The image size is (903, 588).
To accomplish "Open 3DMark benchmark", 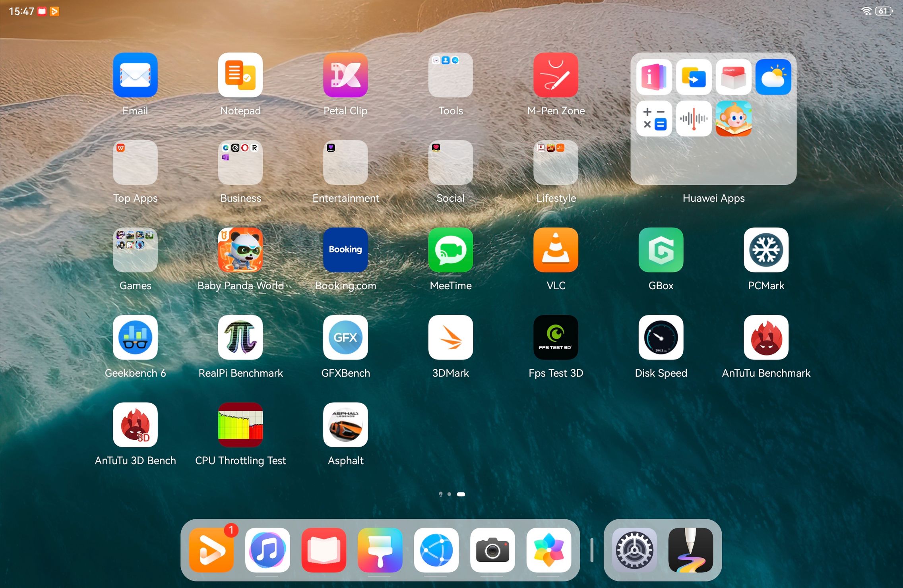I will pyautogui.click(x=451, y=337).
